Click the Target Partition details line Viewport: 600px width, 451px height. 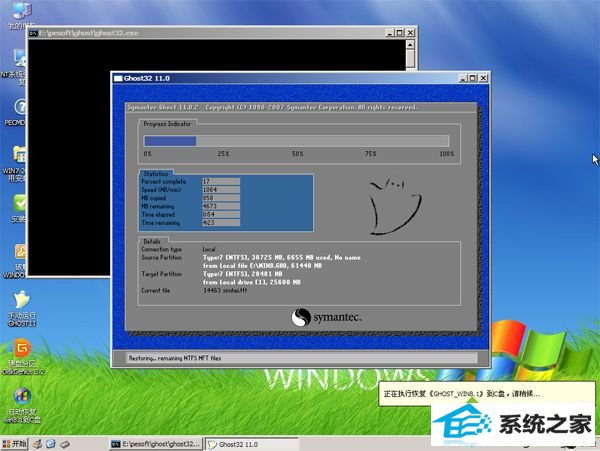(243, 274)
